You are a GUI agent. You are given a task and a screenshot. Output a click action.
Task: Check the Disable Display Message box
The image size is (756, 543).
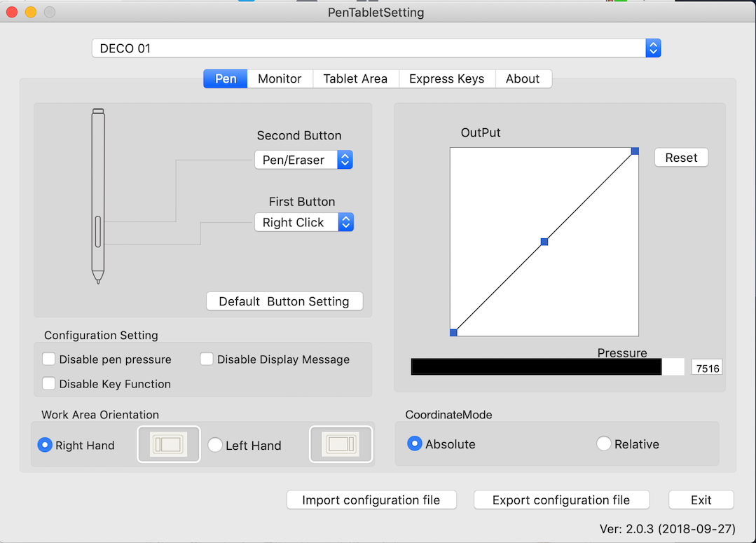207,359
